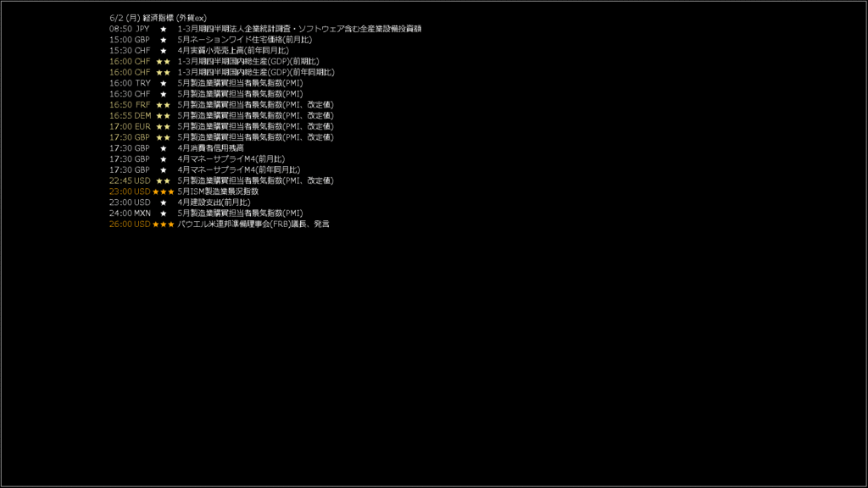Image resolution: width=868 pixels, height=488 pixels.
Task: Click the double star on 17:00 EUR row
Action: point(164,126)
